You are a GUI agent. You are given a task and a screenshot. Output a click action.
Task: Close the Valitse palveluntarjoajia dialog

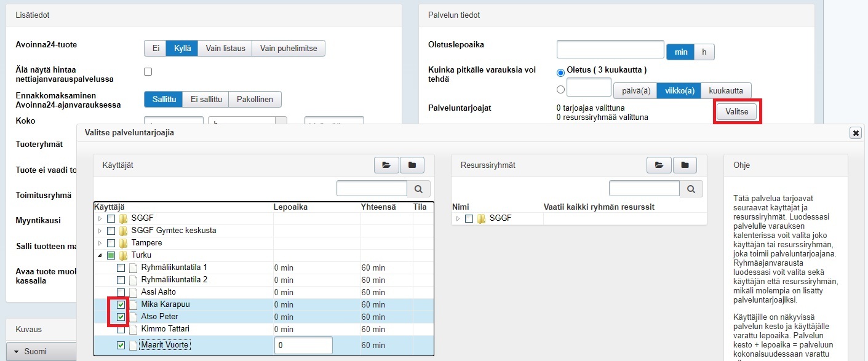pyautogui.click(x=855, y=132)
